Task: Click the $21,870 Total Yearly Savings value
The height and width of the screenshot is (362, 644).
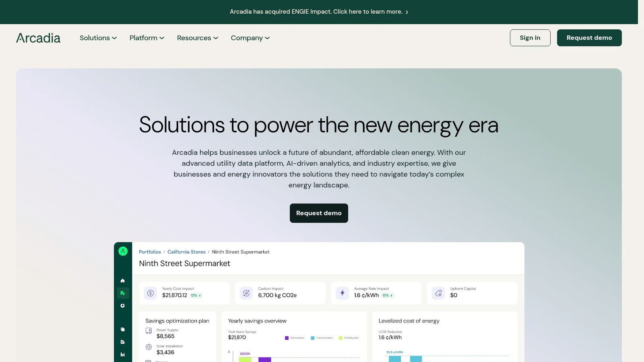Action: tap(237, 337)
